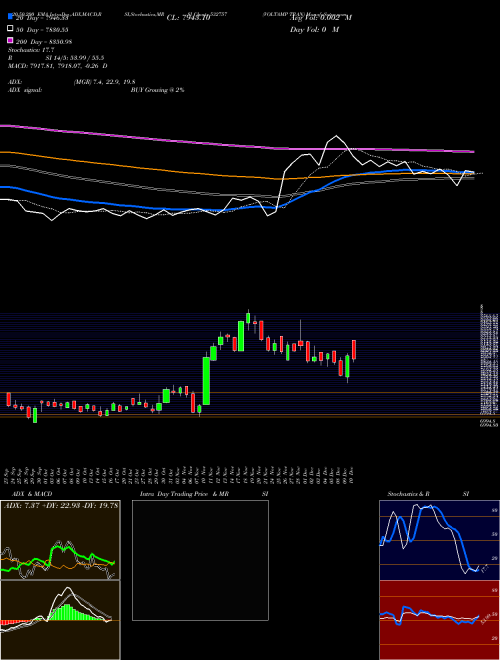
Task: Click the 'ADX & MACD' panel heading
Action: tap(32, 494)
